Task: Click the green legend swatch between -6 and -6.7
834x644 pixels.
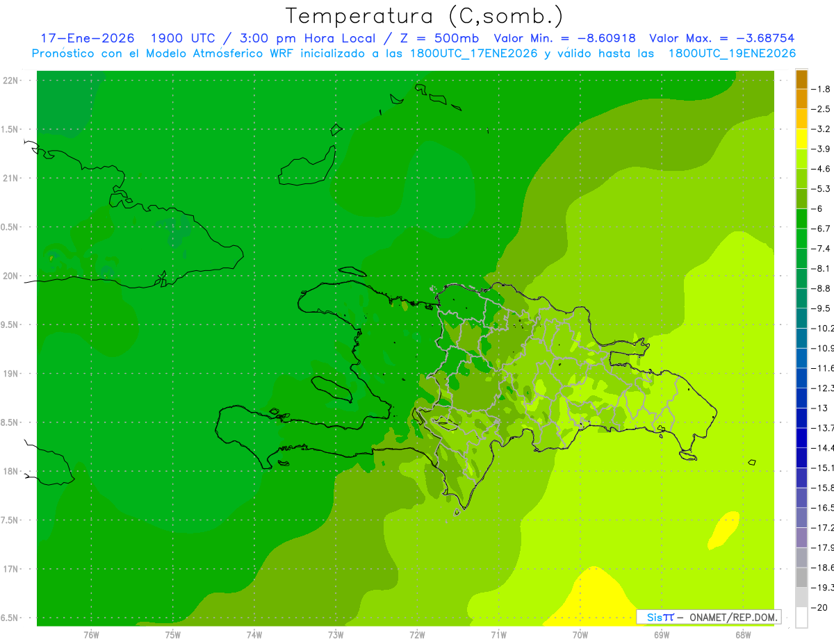Action: click(801, 219)
